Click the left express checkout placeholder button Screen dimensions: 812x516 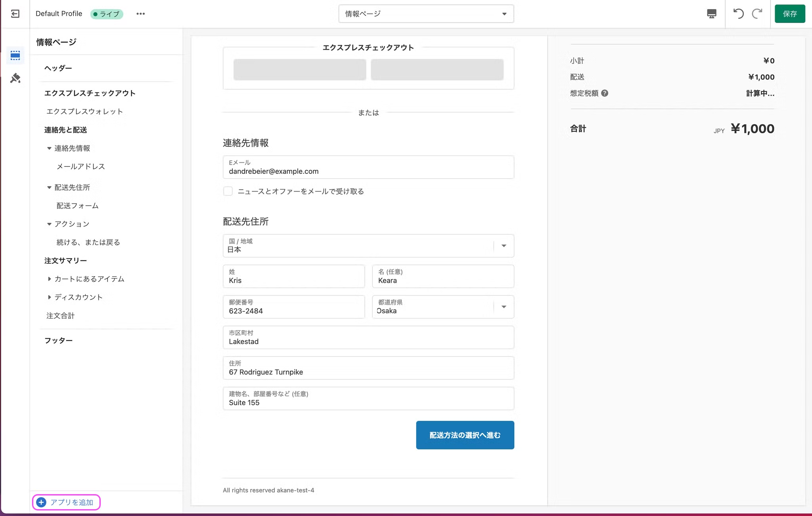pos(300,69)
